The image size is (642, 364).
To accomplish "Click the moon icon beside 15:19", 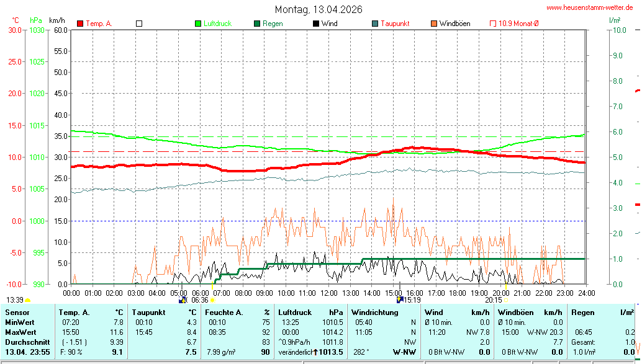I will [400, 300].
